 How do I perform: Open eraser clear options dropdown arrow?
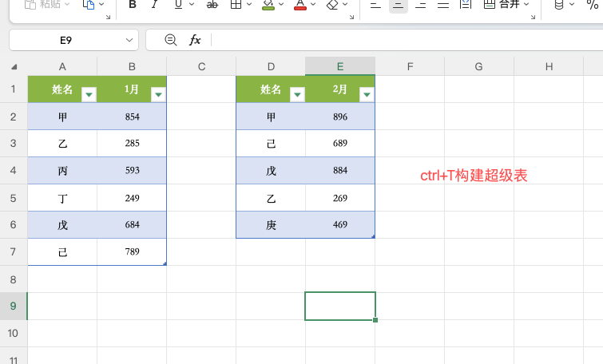pos(345,4)
